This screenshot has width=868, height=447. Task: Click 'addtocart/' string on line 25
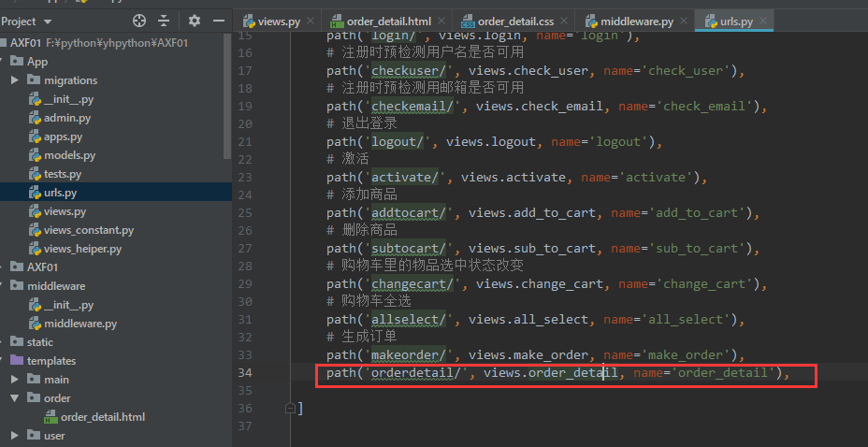[x=409, y=213]
